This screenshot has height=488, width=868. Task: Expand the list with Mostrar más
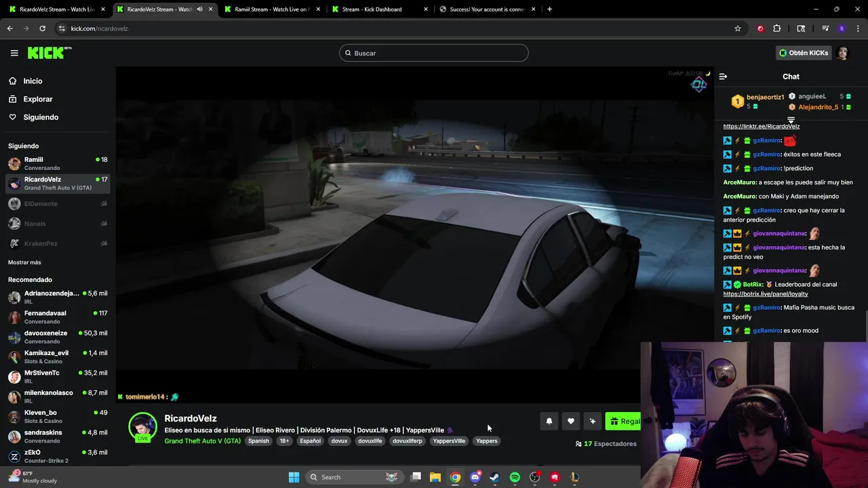pos(24,262)
